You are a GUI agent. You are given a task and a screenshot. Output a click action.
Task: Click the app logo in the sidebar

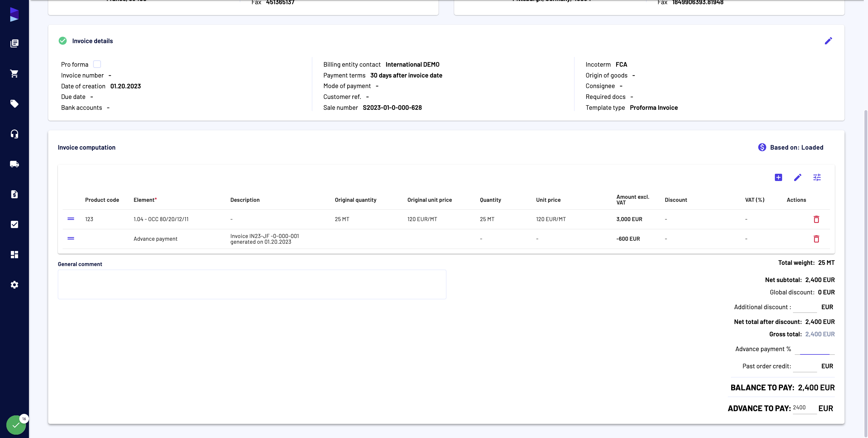pos(14,14)
